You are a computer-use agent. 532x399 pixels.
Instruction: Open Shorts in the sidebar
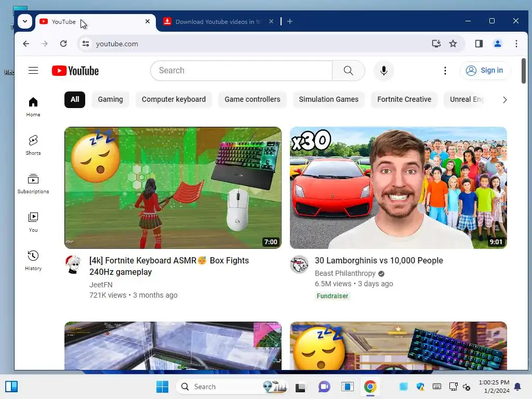(33, 145)
